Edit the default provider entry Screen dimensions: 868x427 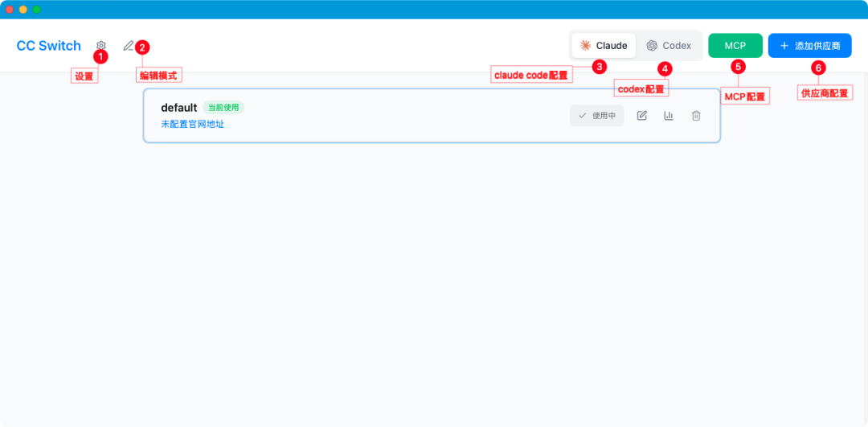[641, 116]
